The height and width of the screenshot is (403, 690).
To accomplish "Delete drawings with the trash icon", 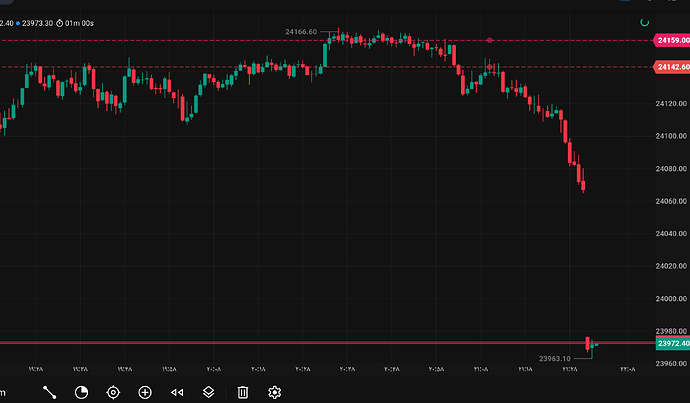I will click(243, 392).
